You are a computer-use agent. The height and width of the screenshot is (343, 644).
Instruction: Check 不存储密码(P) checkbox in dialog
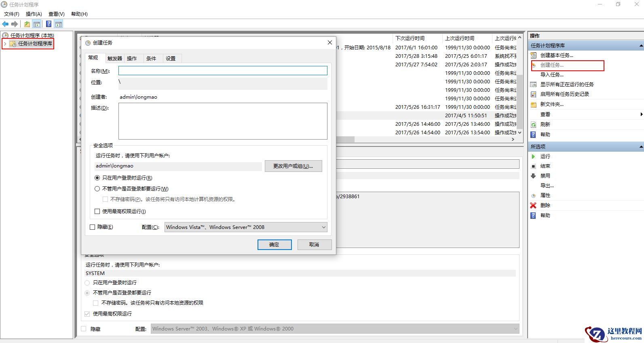[105, 199]
